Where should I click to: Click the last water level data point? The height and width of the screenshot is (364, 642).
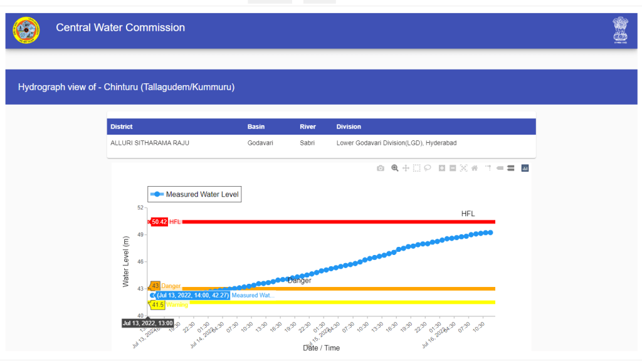490,232
